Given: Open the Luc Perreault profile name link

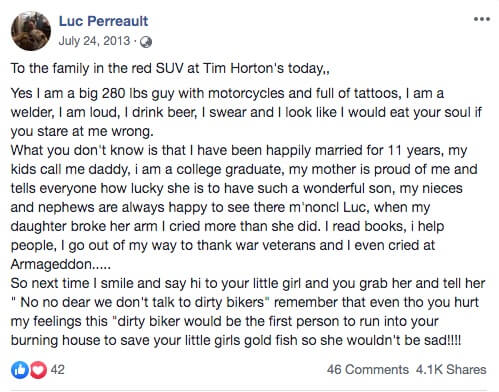Looking at the screenshot, I should point(103,21).
